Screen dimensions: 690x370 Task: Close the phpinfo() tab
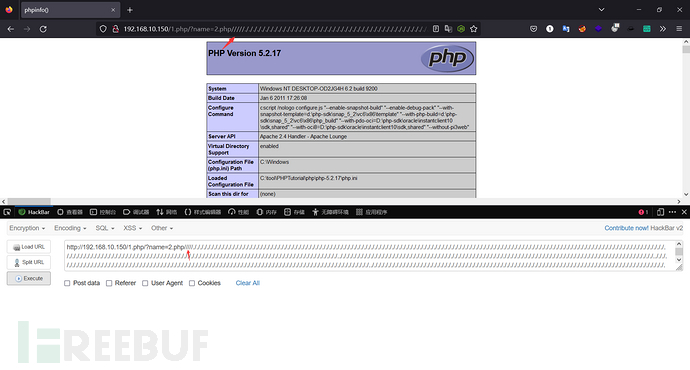[113, 10]
